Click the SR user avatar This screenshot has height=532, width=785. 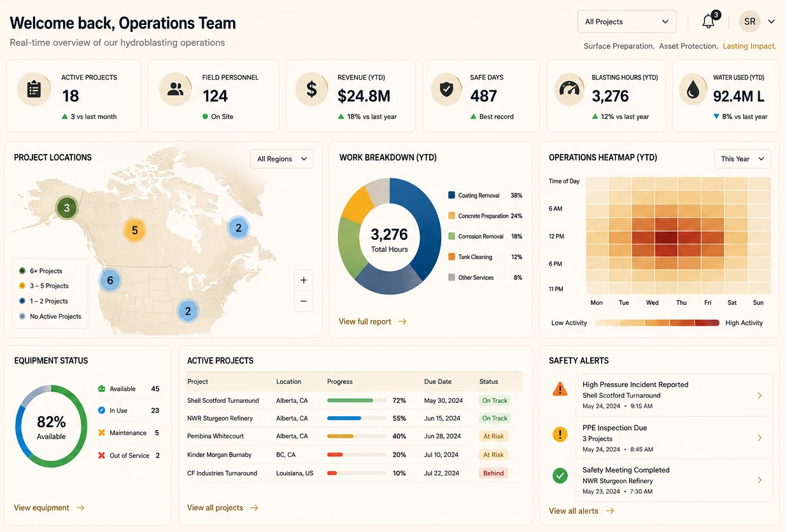click(750, 22)
